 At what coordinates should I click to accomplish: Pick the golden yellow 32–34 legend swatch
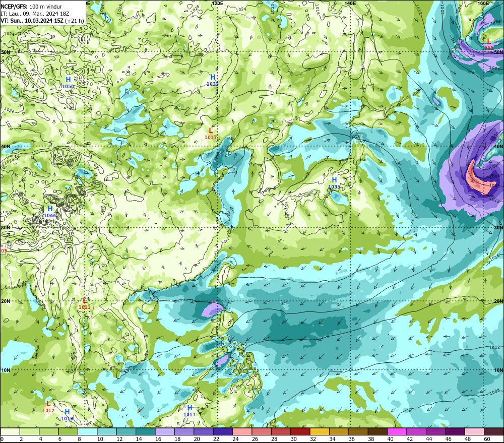pos(320,431)
